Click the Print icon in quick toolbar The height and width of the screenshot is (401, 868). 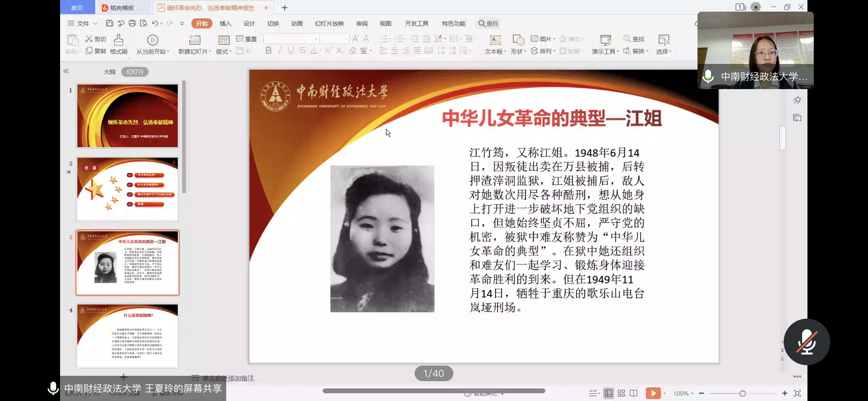tap(132, 23)
